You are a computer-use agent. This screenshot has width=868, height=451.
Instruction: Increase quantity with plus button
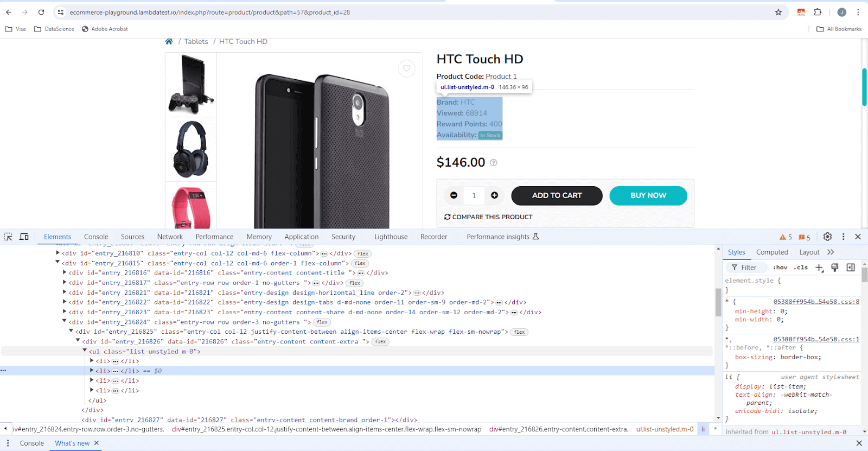494,195
